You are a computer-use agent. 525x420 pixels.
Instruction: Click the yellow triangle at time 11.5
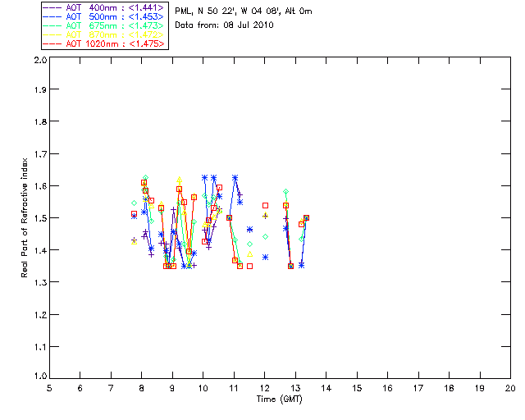[249, 254]
